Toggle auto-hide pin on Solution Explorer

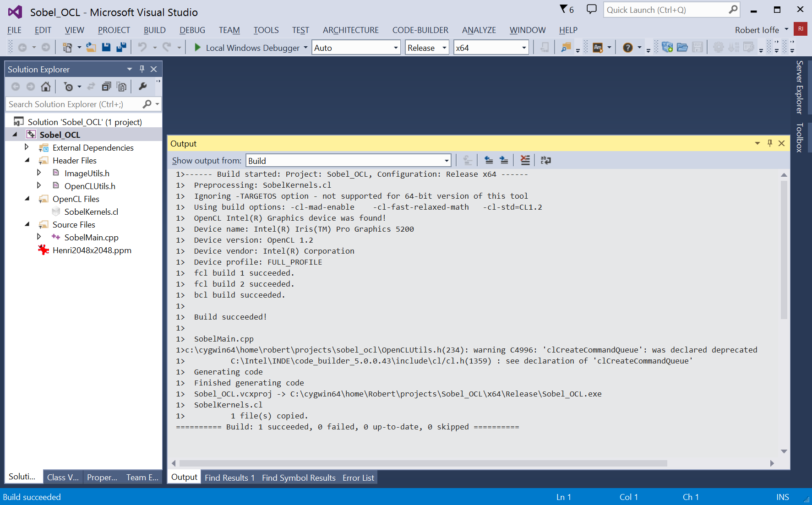click(142, 69)
